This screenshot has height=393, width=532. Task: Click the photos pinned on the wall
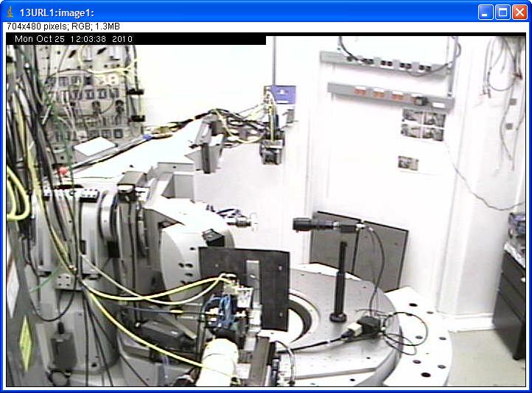coord(423,124)
